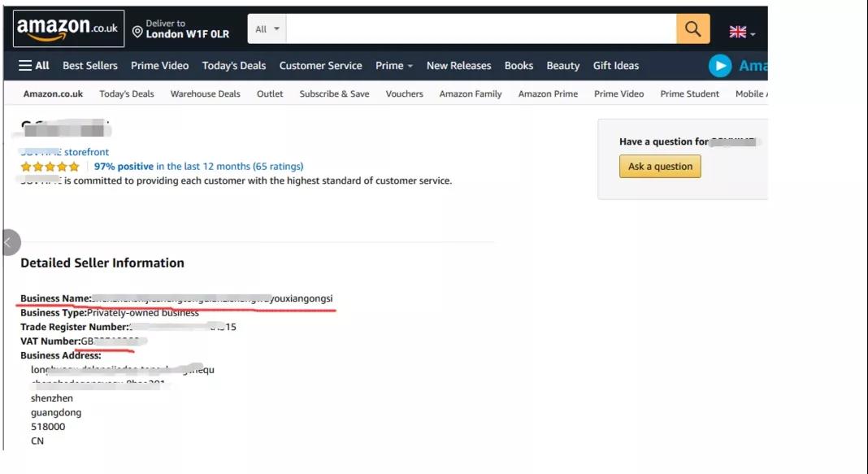868x474 pixels.
Task: Go to Subscribe & Save tab
Action: point(334,94)
